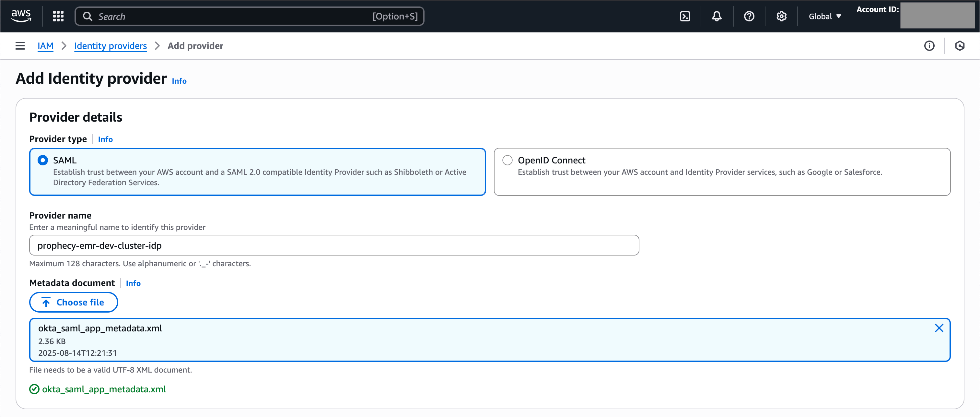The height and width of the screenshot is (417, 980).
Task: Open the help question-mark panel
Action: point(749,16)
